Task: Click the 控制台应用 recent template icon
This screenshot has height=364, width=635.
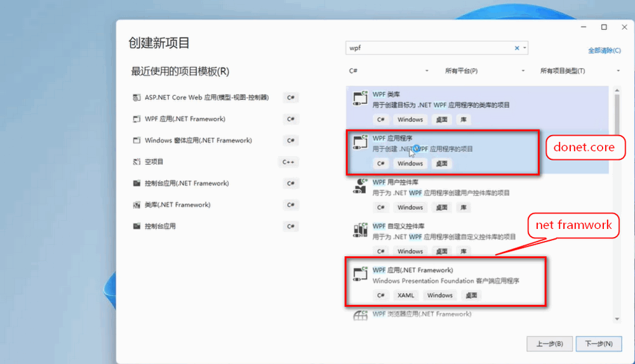Action: click(x=137, y=226)
